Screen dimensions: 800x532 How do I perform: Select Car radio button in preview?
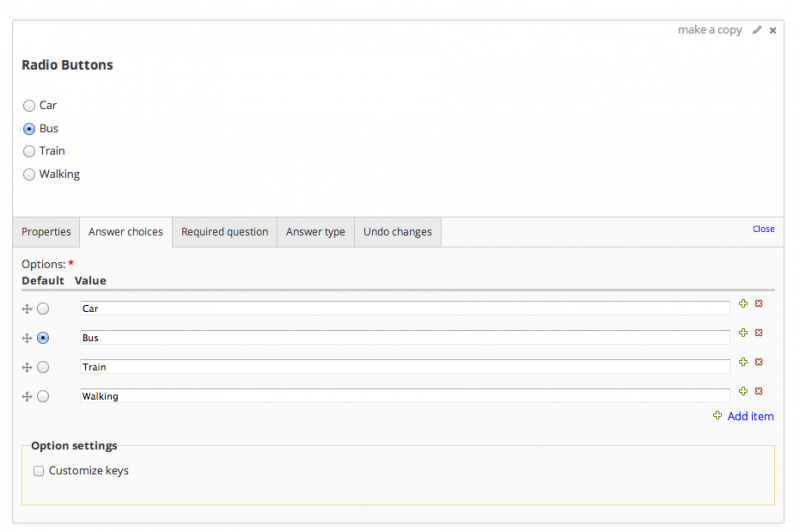click(x=29, y=105)
